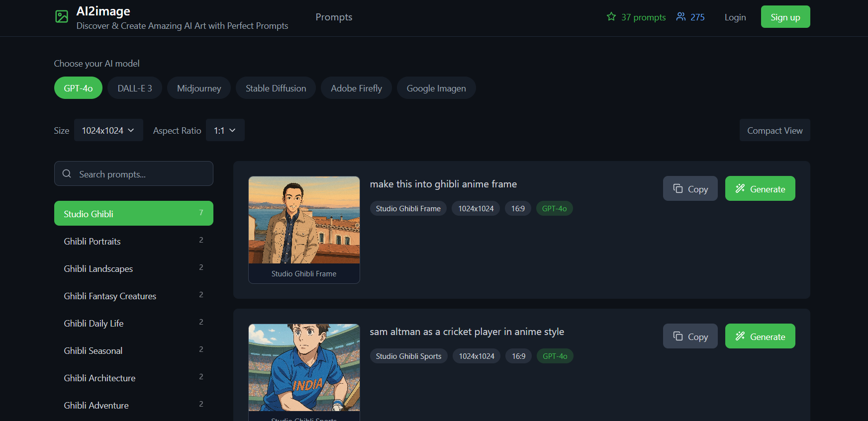
Task: Click the magnifier icon in the search box
Action: pos(67,174)
